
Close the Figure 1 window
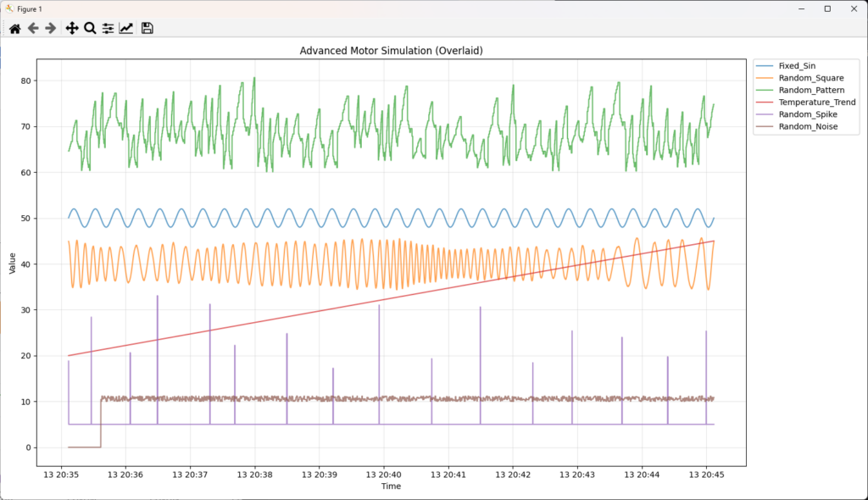[x=854, y=8]
